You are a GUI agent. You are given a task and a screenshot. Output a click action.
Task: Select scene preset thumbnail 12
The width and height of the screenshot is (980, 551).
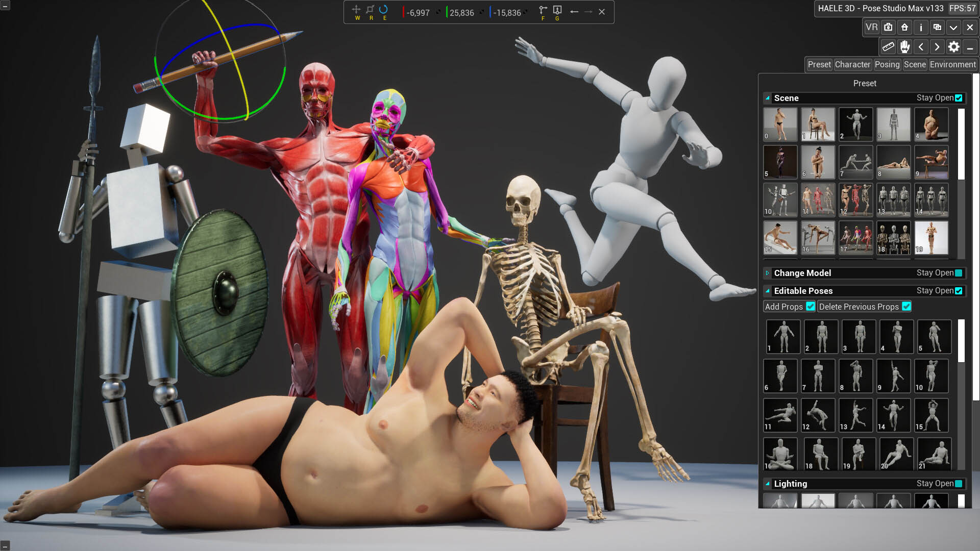pyautogui.click(x=855, y=200)
